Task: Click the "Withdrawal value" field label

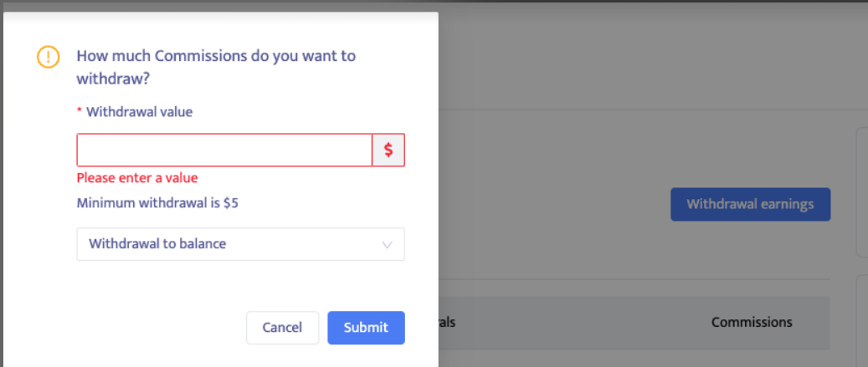Action: click(x=139, y=111)
